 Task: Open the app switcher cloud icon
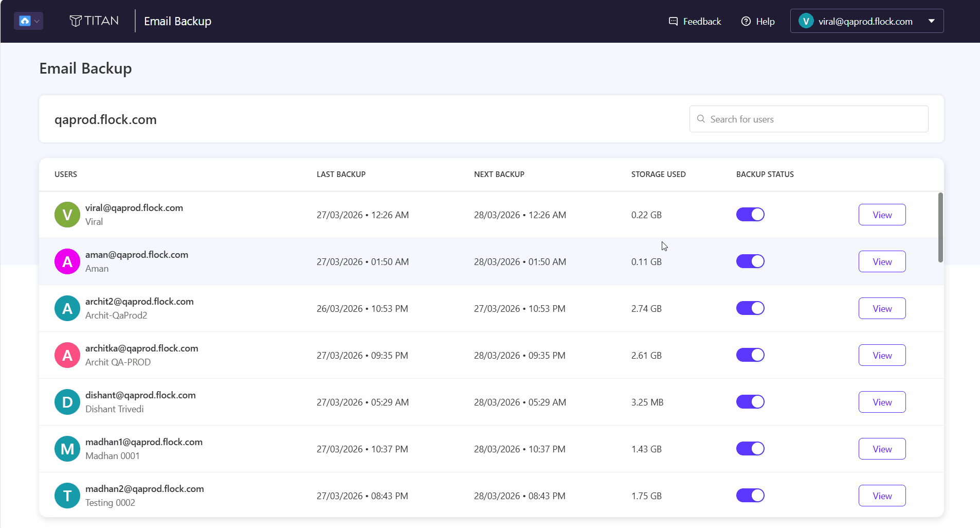pos(25,21)
